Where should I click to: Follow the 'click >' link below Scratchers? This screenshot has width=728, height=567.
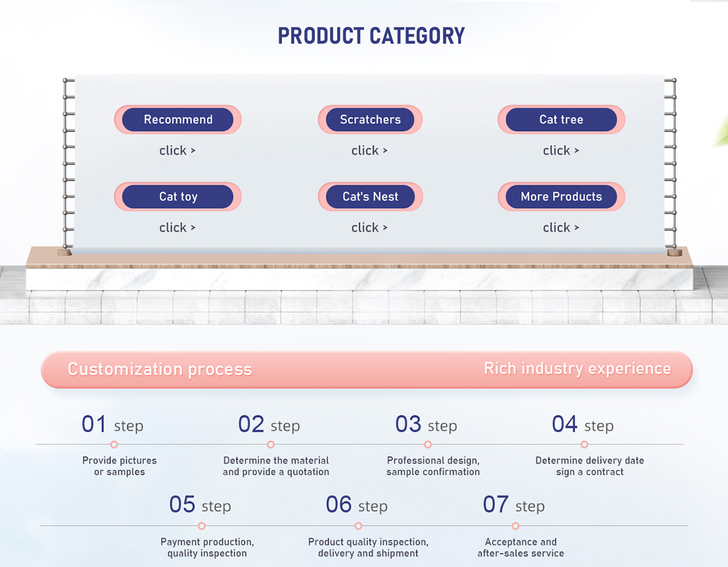[x=369, y=151]
